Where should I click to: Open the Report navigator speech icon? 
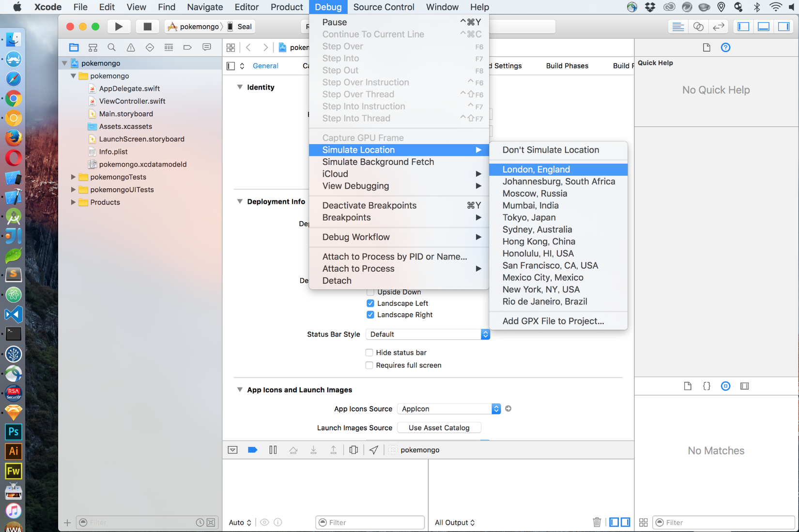207,47
